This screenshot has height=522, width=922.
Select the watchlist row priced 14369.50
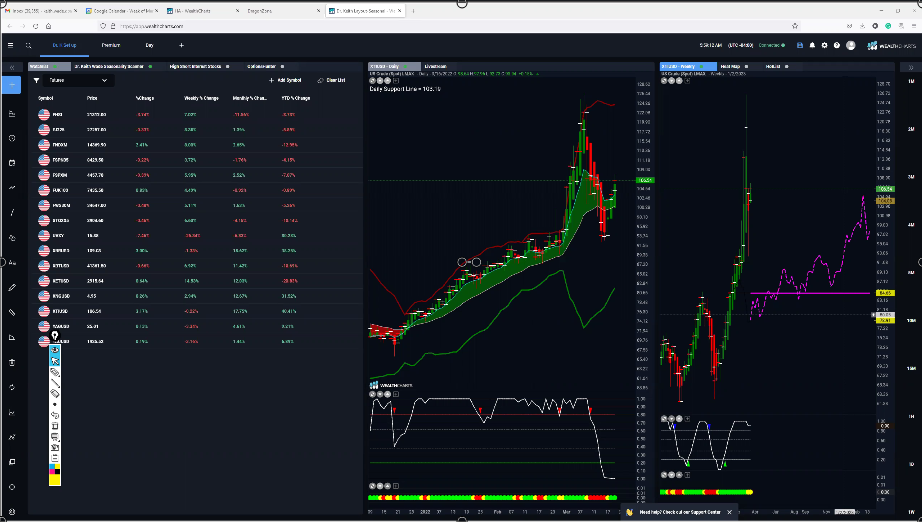pos(198,145)
